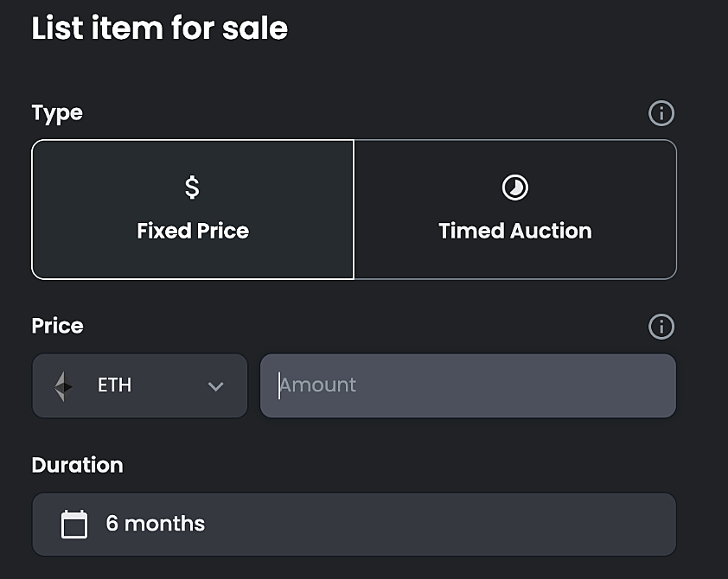Click the Price section label
The width and height of the screenshot is (728, 579).
[58, 326]
